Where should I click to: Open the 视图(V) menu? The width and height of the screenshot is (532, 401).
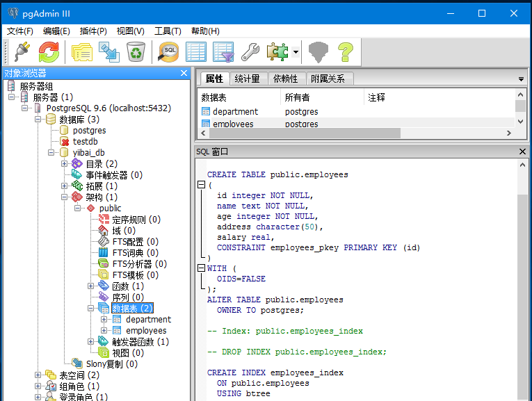click(x=130, y=31)
